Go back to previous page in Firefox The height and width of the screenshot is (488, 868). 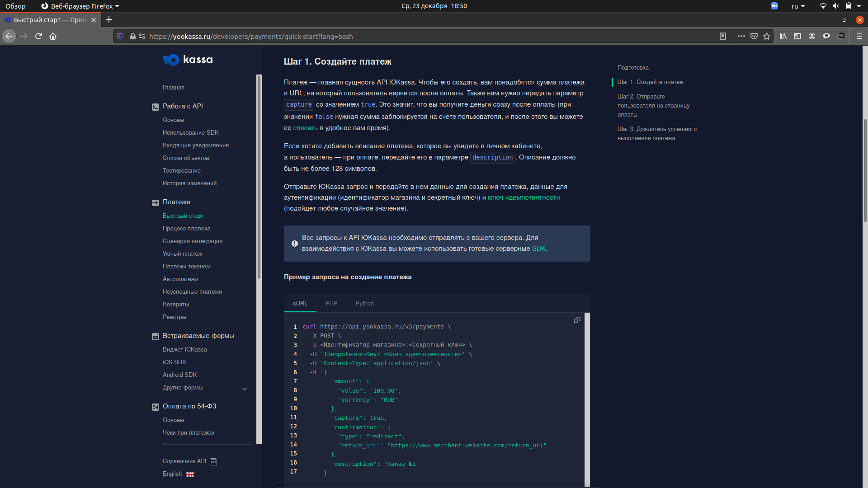click(x=9, y=36)
